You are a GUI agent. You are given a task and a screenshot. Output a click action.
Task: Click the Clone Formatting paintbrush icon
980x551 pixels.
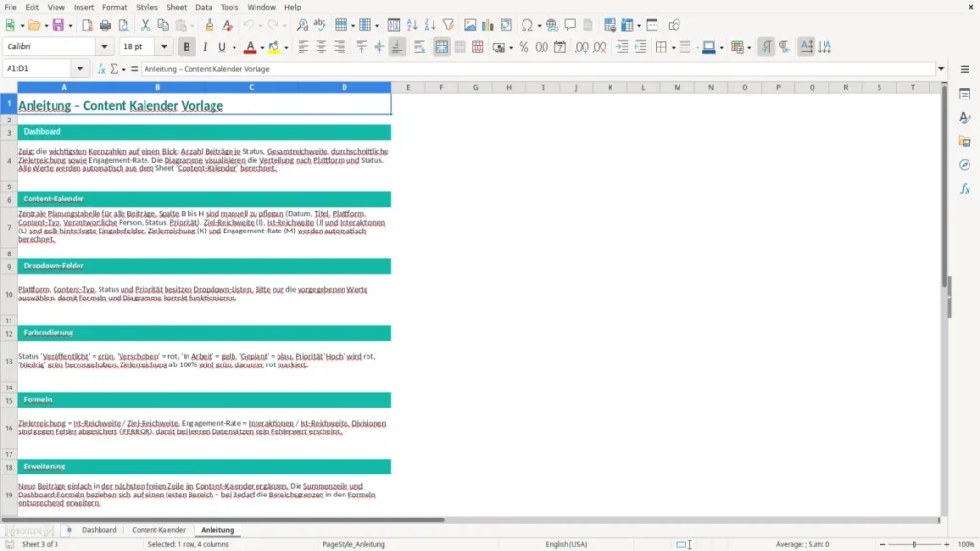tap(210, 25)
